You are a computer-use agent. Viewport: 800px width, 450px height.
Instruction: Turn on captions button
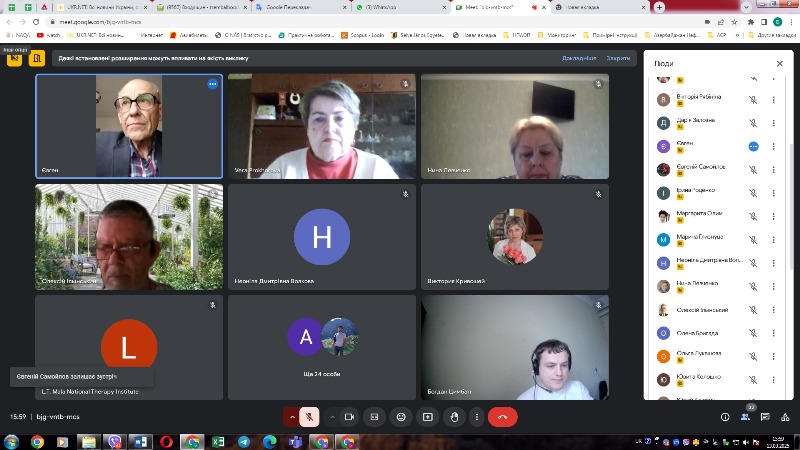(x=374, y=417)
